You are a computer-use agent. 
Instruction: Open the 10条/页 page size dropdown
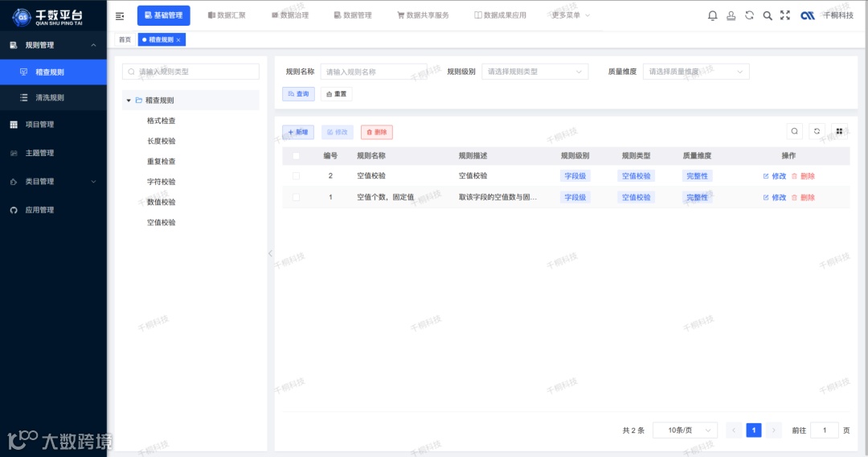click(686, 430)
